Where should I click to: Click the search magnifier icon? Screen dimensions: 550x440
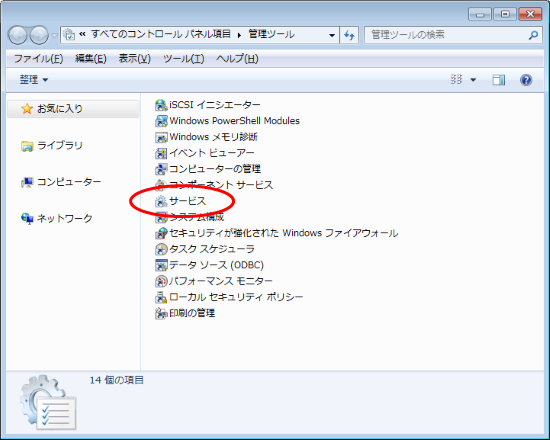[x=533, y=35]
